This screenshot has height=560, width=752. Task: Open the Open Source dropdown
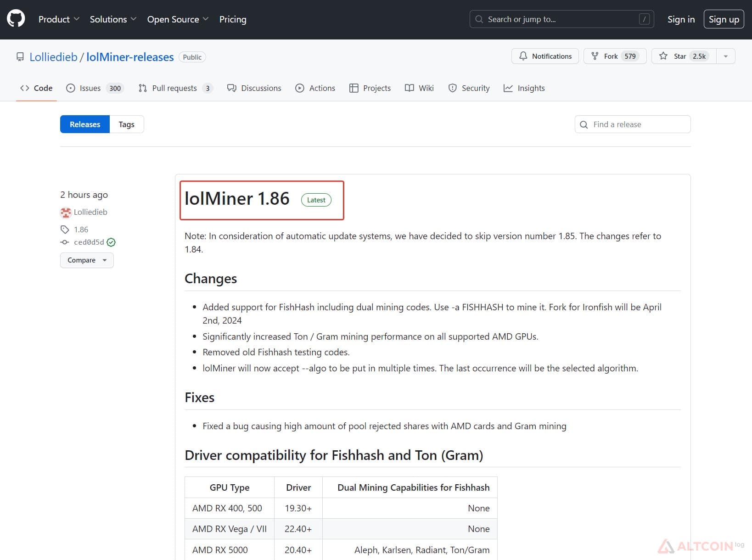(x=178, y=19)
